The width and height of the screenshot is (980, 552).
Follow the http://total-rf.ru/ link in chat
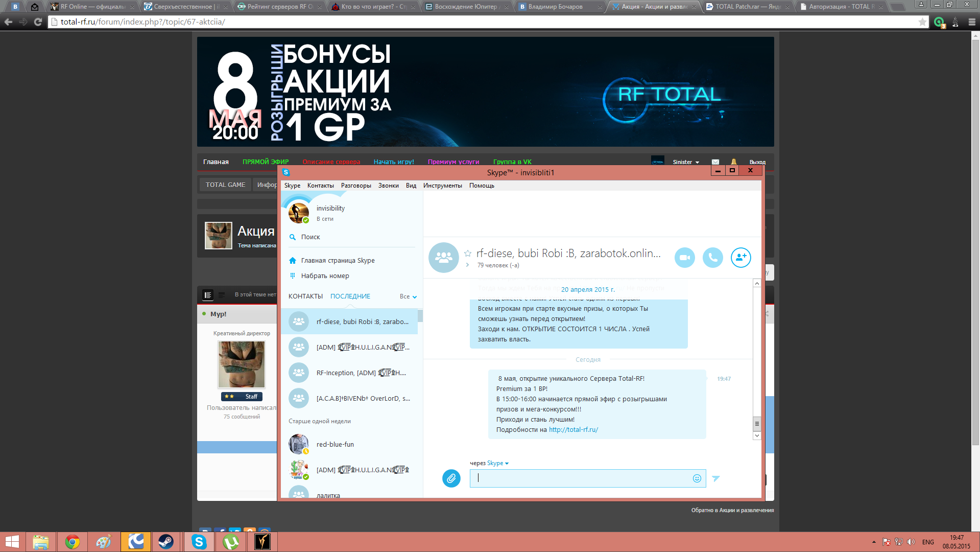573,430
